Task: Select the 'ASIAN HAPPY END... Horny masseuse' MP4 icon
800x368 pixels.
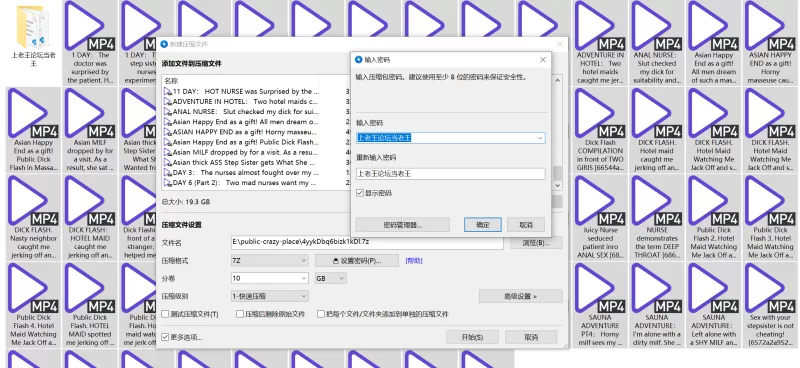Action: 770,26
